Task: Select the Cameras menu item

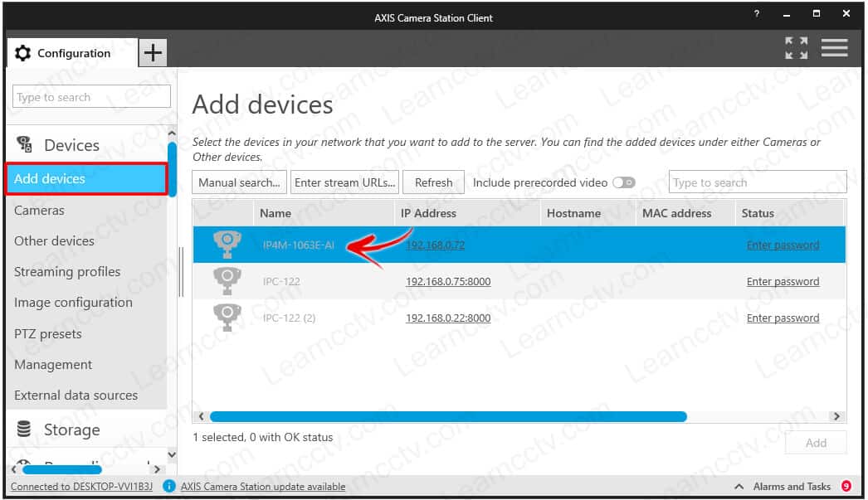Action: [39, 211]
